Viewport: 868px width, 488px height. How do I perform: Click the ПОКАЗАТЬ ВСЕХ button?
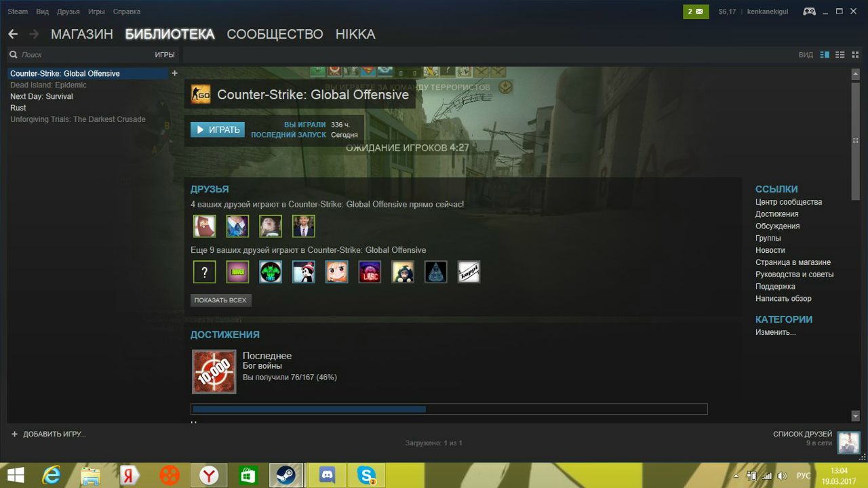(x=220, y=300)
